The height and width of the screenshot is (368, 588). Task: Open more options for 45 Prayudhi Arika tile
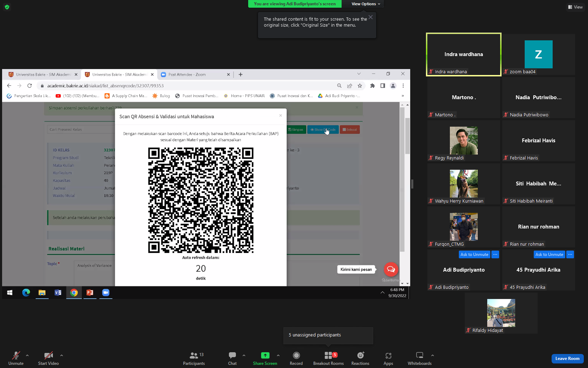(x=570, y=254)
